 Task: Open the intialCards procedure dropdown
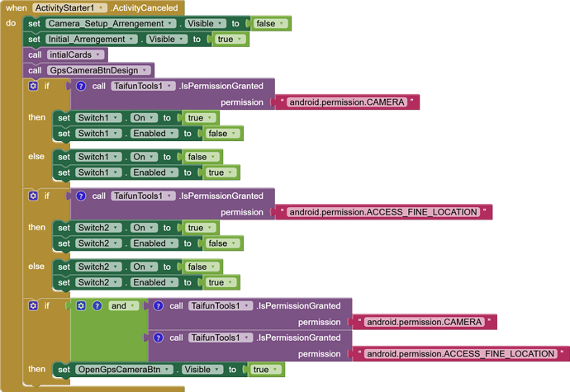pyautogui.click(x=75, y=54)
